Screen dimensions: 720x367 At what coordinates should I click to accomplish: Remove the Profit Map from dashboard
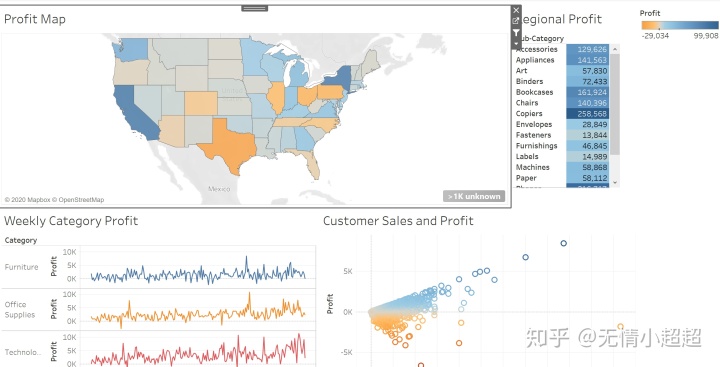pos(516,10)
